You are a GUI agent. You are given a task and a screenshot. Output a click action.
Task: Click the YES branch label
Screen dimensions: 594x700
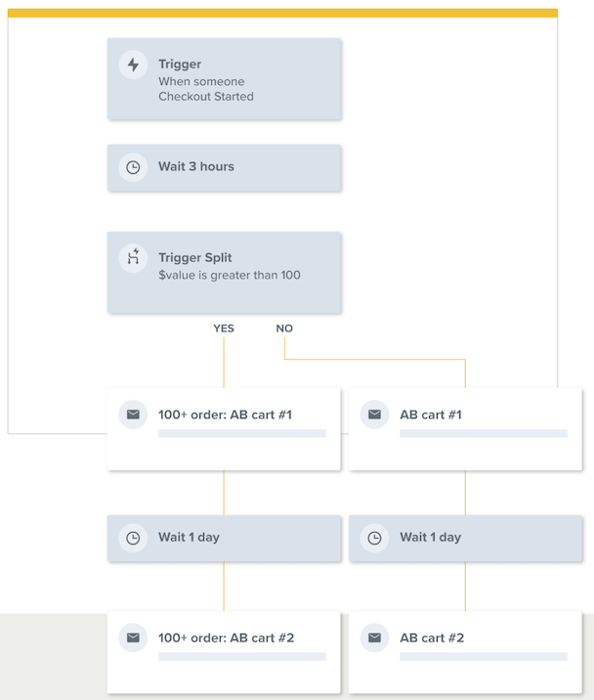pyautogui.click(x=224, y=328)
